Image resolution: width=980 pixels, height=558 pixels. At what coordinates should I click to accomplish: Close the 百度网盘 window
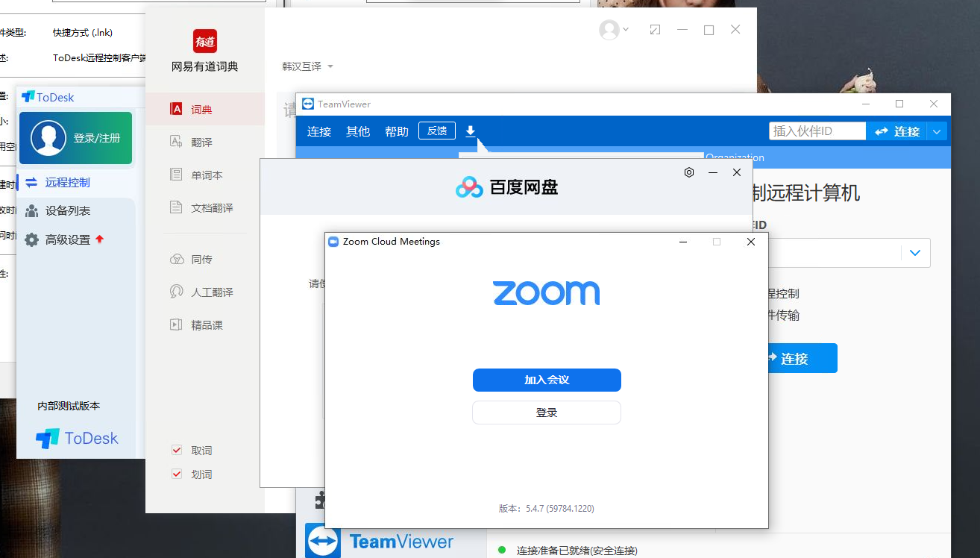(x=737, y=172)
